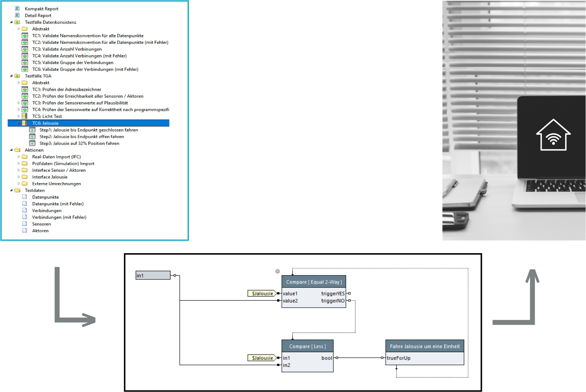This screenshot has width=586, height=392.
Task: Collapse the Testdaten tree node
Action: [x=11, y=190]
